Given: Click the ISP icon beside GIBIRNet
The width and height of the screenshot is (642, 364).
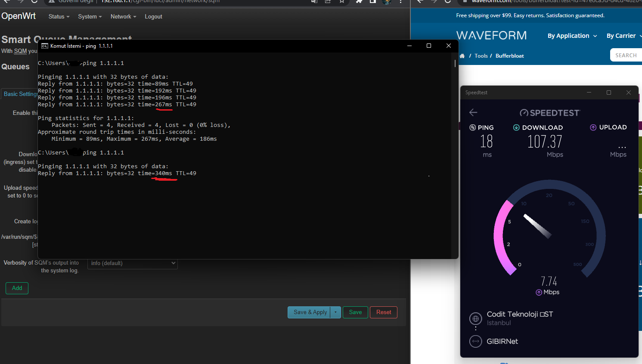Looking at the screenshot, I should (x=476, y=341).
